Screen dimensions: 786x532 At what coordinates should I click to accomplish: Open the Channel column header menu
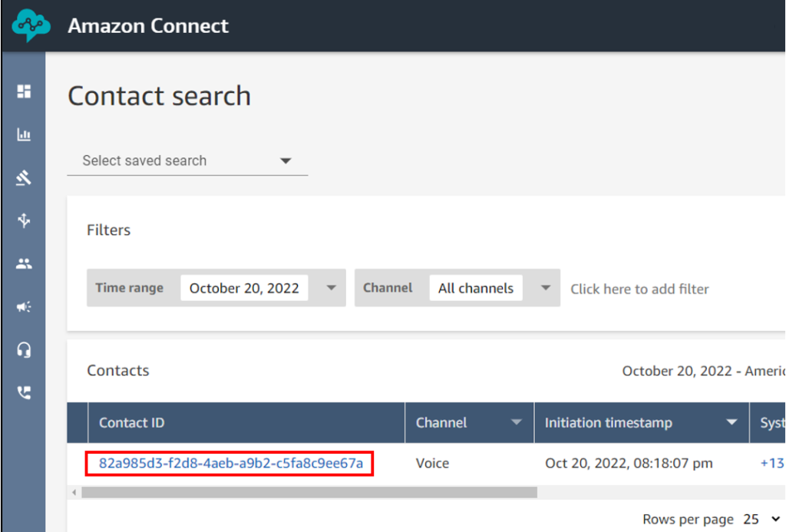click(516, 422)
